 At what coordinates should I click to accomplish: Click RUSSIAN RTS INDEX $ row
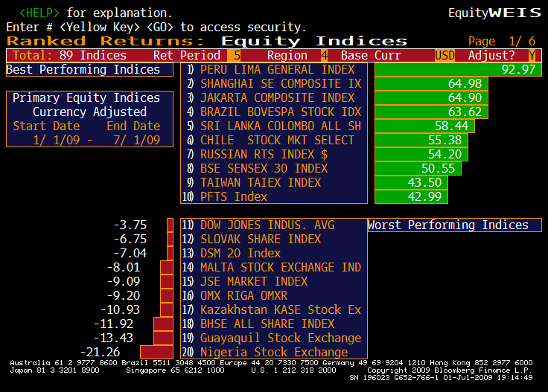coord(274,154)
